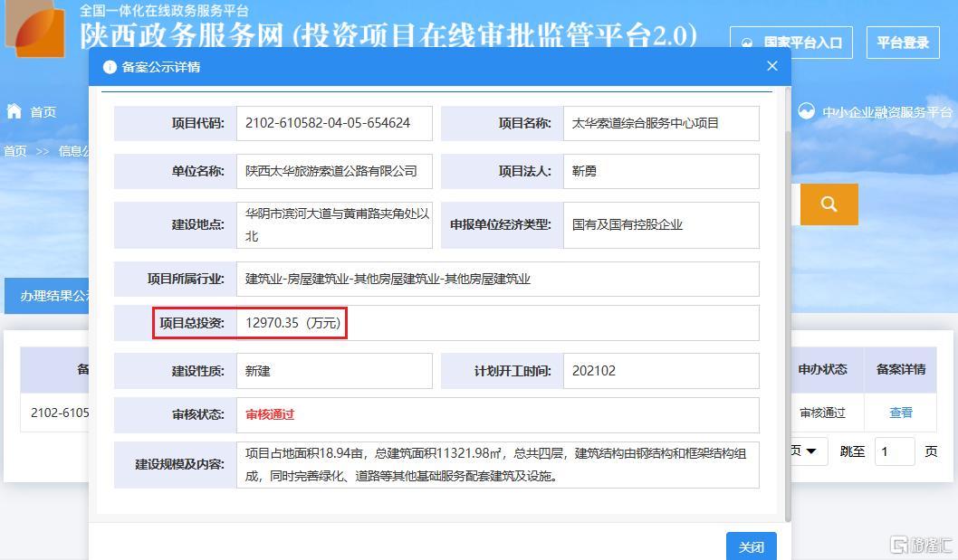Click the site logo in header

[x=36, y=29]
